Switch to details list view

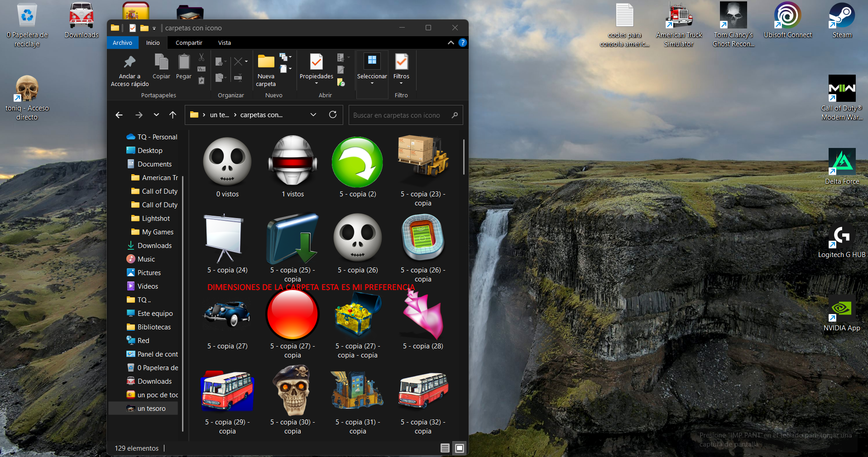[x=445, y=448]
